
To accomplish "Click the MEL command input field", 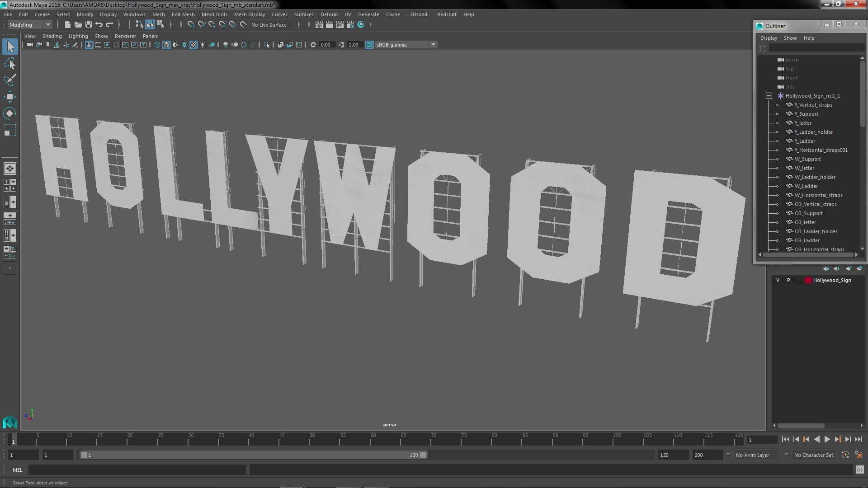I will (137, 470).
